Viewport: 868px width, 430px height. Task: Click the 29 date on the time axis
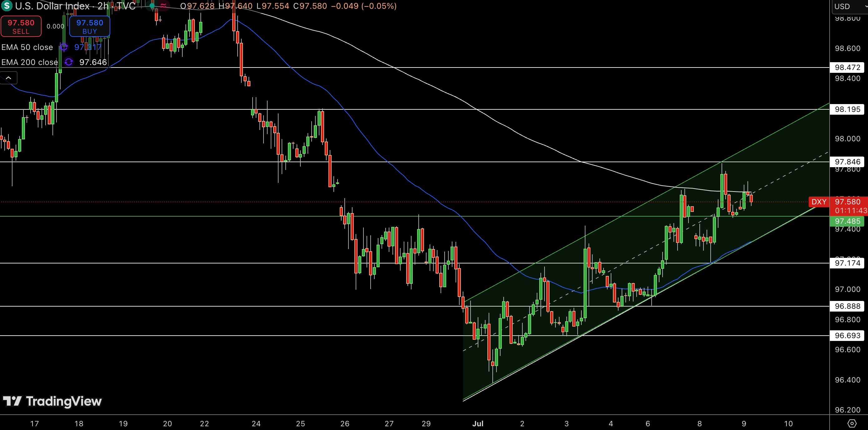[426, 423]
